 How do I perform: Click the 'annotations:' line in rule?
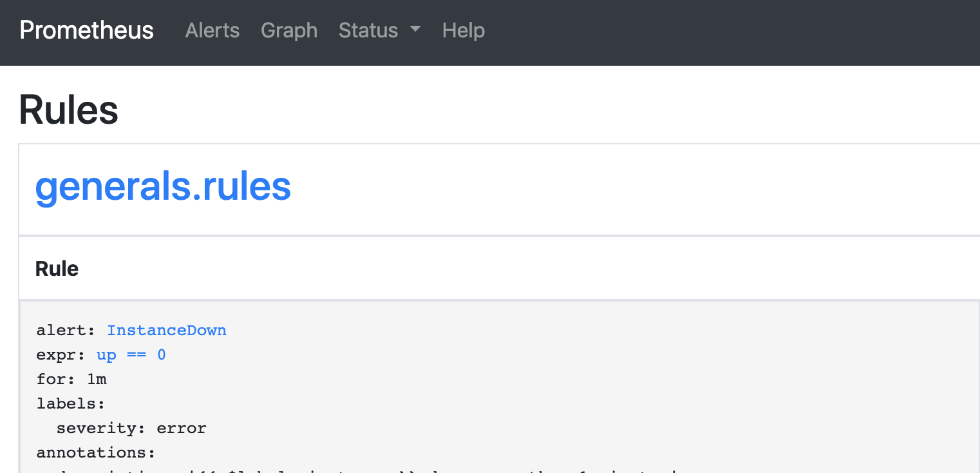96,453
